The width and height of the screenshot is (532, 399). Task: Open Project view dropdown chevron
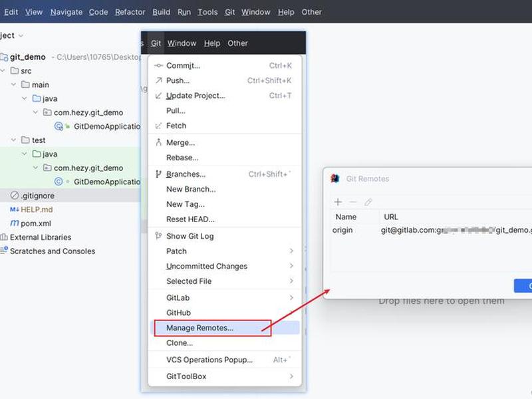click(21, 36)
